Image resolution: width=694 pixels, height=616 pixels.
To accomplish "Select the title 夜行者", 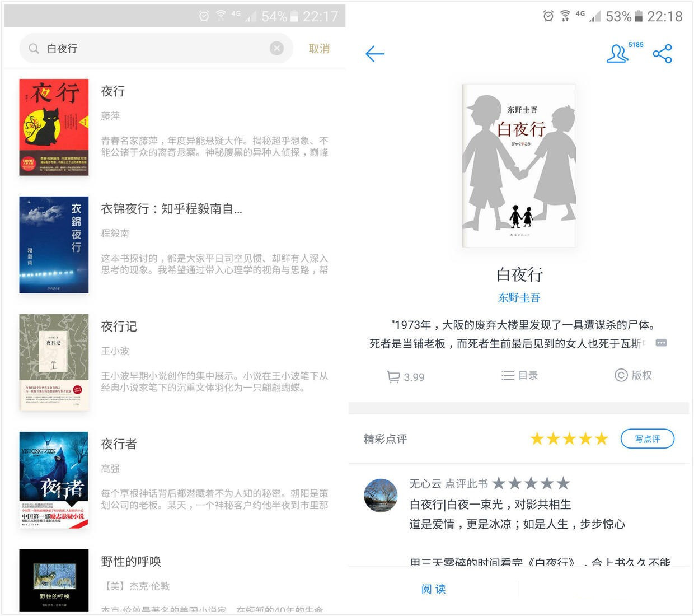I will (x=119, y=444).
